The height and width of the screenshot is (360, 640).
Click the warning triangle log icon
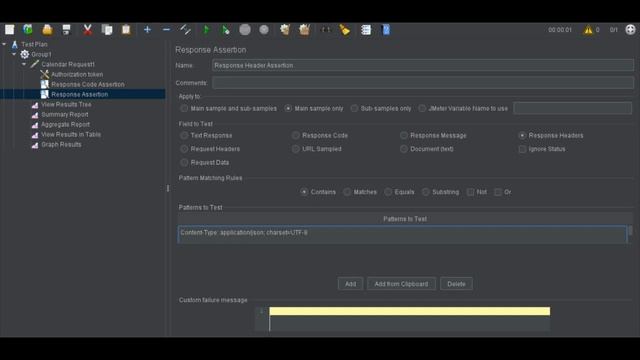coord(588,30)
